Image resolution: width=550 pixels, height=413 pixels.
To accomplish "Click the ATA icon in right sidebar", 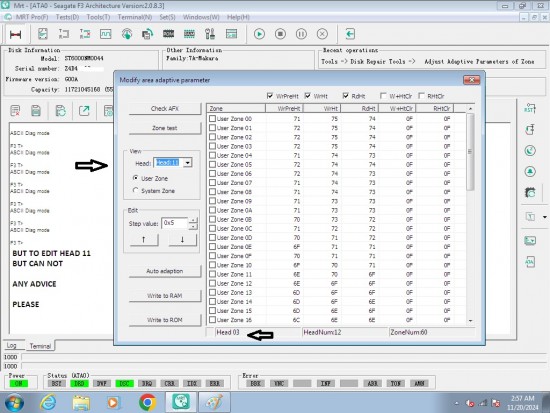I will point(530,262).
